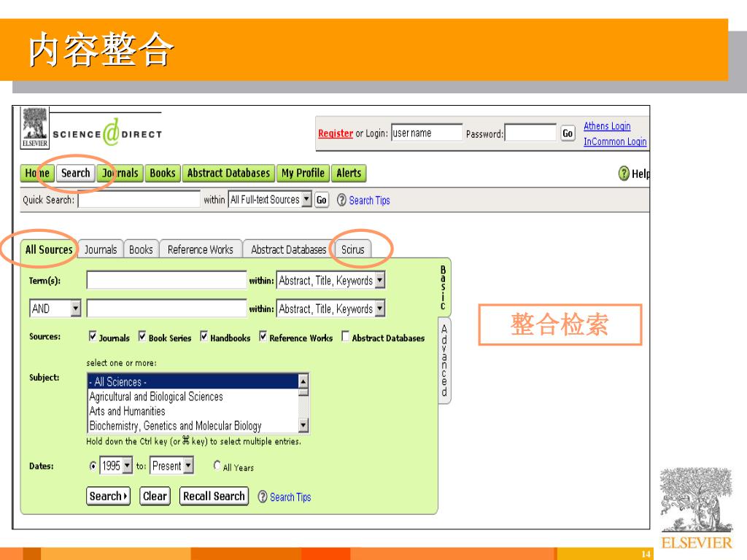Click the subject list scroll up arrow

pos(303,381)
